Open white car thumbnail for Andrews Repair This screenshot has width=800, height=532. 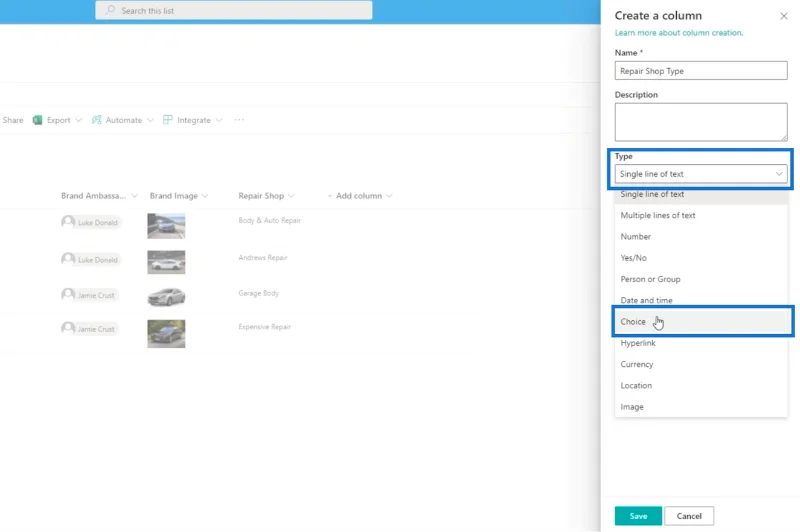166,262
